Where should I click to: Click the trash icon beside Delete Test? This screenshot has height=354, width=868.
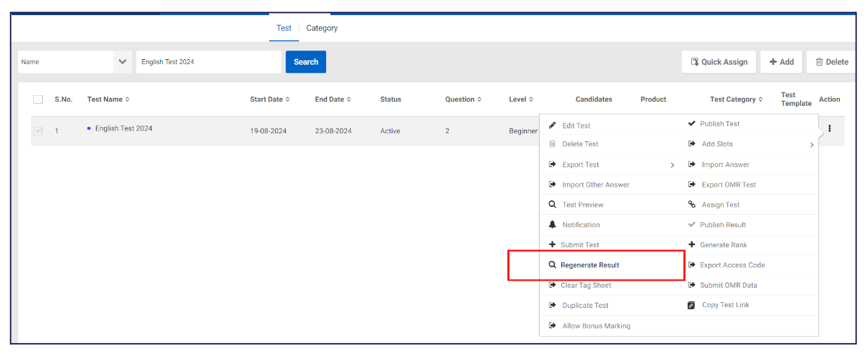click(553, 144)
